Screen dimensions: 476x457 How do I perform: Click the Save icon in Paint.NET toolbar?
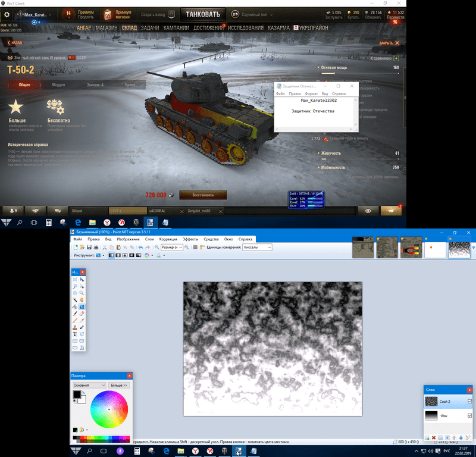click(89, 247)
